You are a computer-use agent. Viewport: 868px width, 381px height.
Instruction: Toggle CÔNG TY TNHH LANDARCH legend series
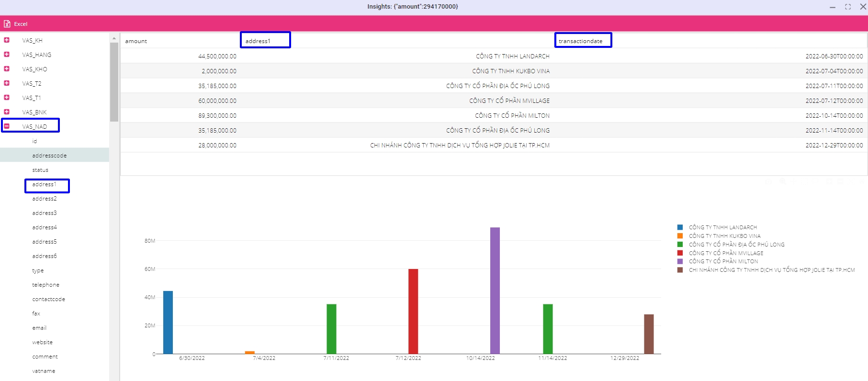point(722,227)
